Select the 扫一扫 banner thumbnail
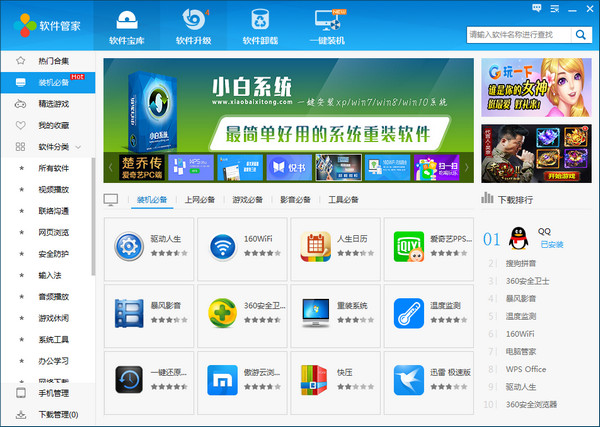 (x=437, y=167)
